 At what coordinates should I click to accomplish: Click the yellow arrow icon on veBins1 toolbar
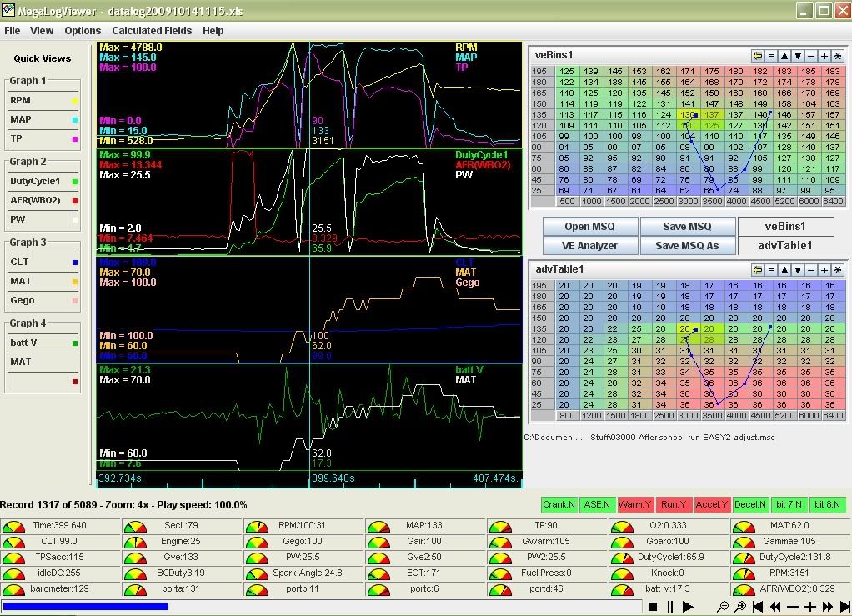[x=758, y=56]
